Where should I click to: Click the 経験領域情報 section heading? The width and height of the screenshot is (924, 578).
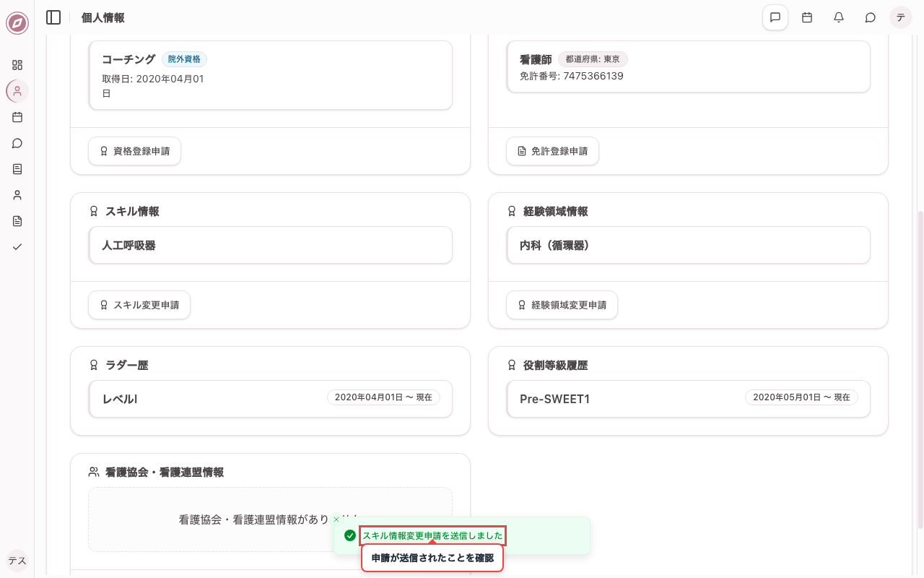[556, 212]
